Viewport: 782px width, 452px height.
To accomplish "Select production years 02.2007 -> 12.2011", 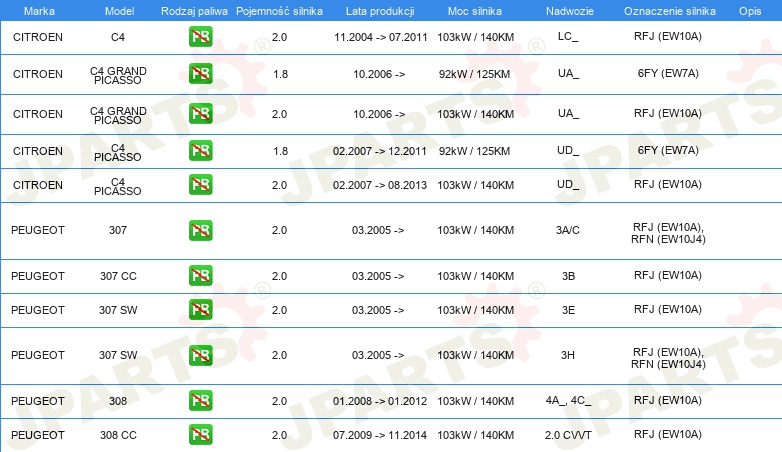I will pos(380,151).
